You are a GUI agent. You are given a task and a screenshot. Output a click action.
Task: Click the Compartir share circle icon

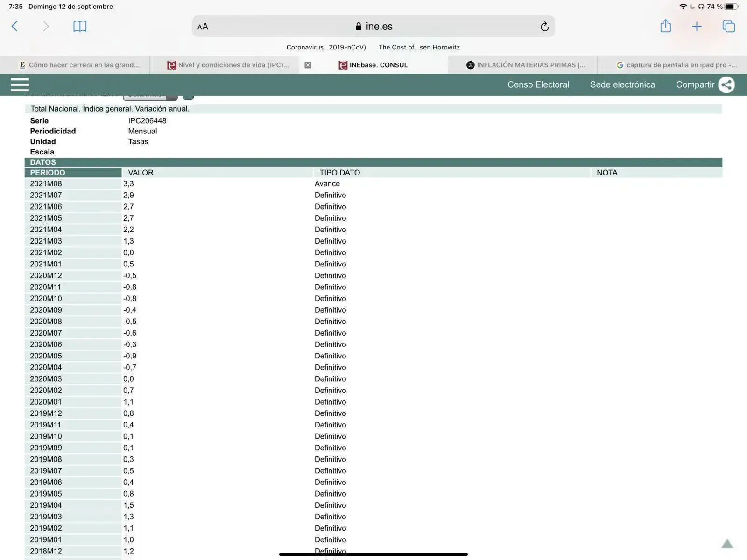(x=726, y=84)
